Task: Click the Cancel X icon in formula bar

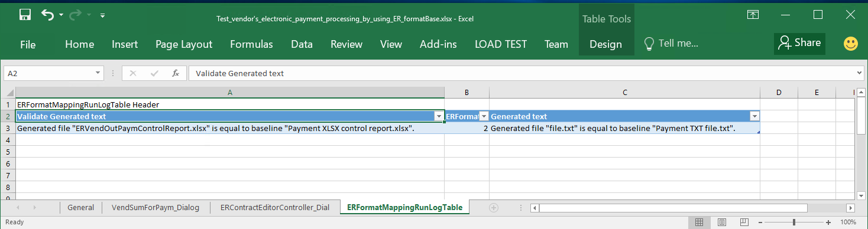Action: (x=133, y=73)
